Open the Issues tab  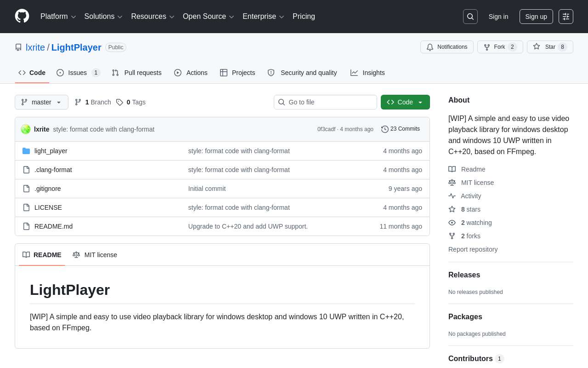pyautogui.click(x=78, y=73)
